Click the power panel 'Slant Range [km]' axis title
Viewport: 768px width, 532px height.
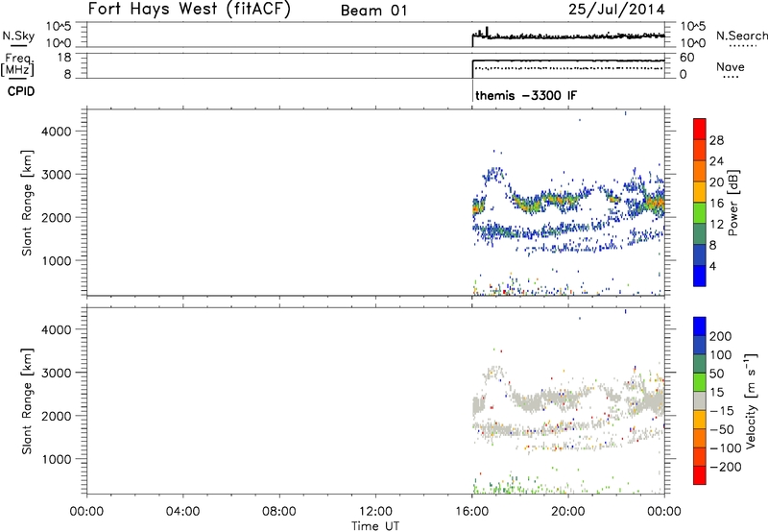(27, 203)
